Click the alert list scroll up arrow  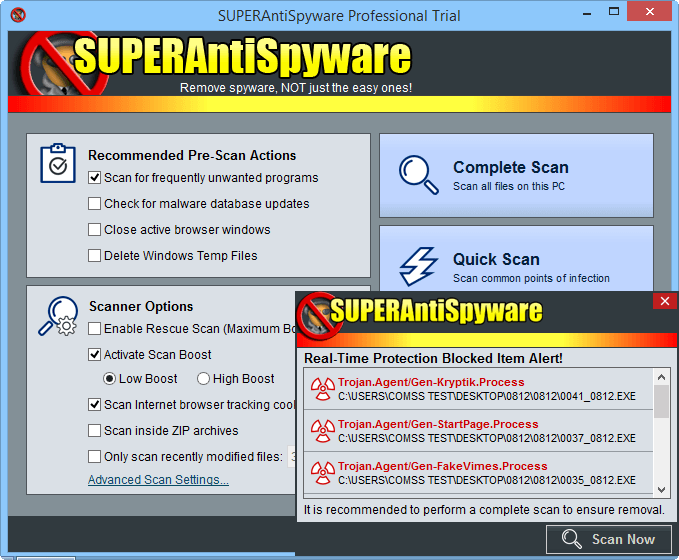pyautogui.click(x=661, y=377)
